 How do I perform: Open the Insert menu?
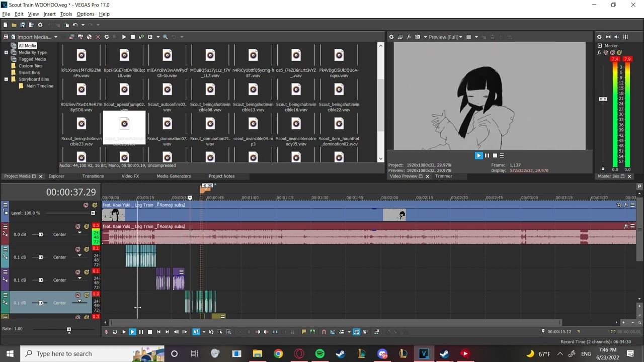pos(49,14)
